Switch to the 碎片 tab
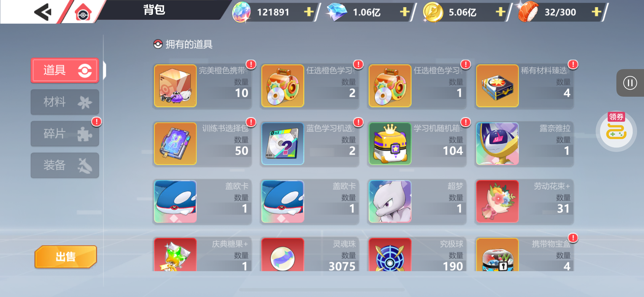The width and height of the screenshot is (644, 297). [65, 134]
